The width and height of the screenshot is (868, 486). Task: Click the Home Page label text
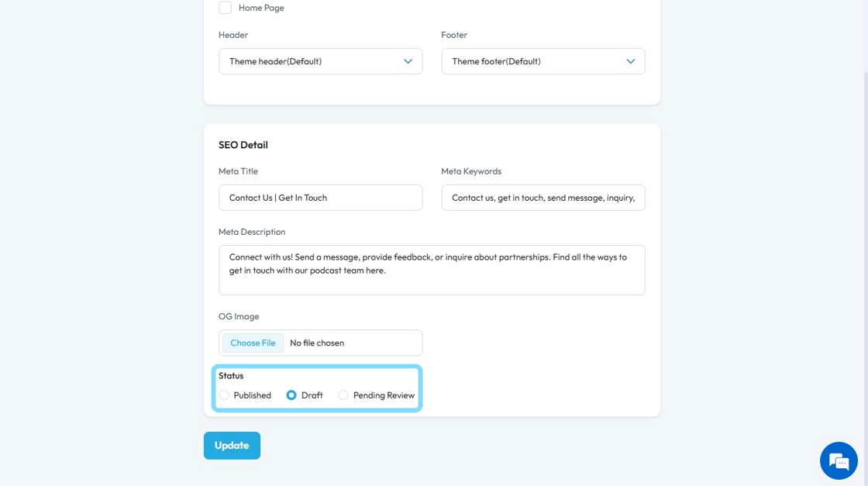click(x=261, y=8)
